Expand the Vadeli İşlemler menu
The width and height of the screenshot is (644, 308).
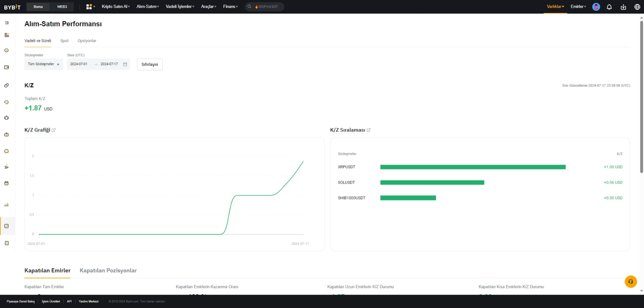pyautogui.click(x=180, y=7)
